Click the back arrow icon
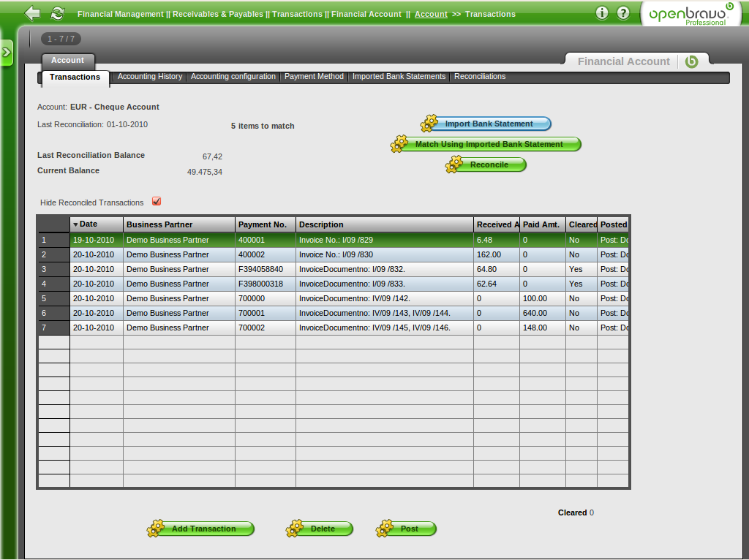Viewport: 749px width, 560px height. (32, 13)
